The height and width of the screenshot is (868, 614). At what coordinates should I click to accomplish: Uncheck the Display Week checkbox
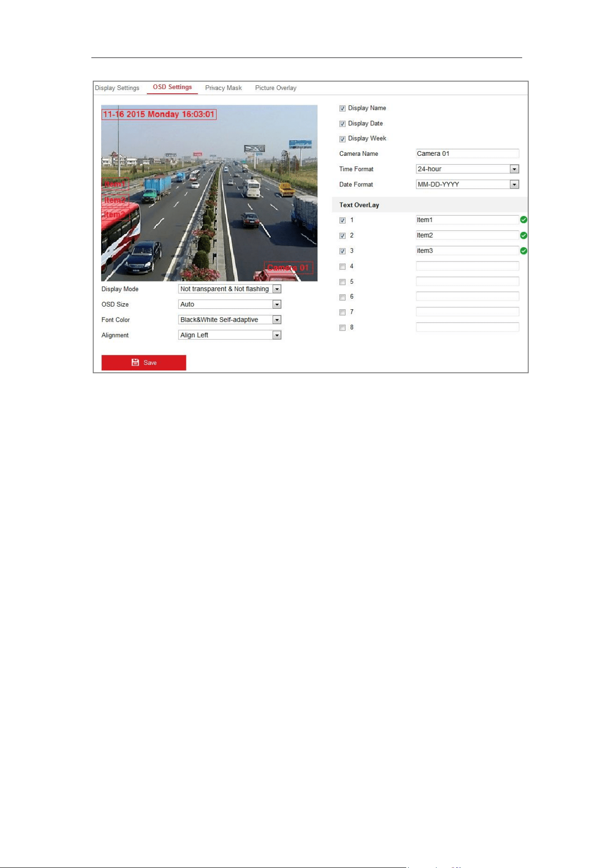(342, 139)
